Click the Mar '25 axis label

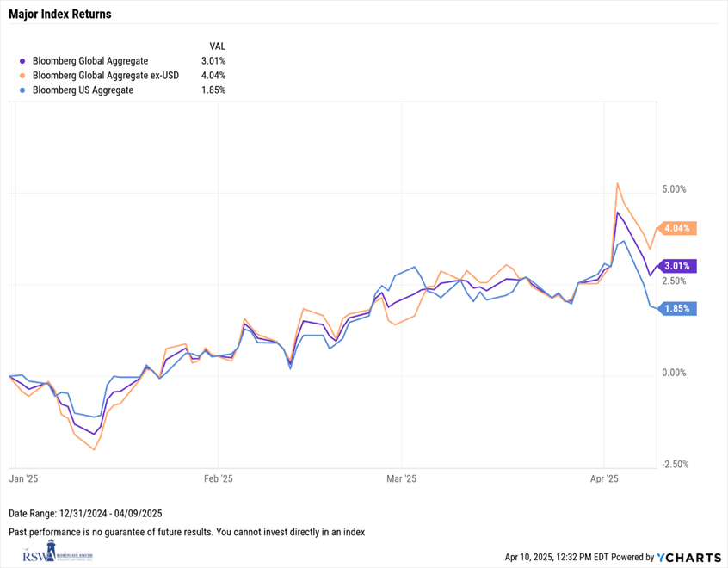pos(402,478)
